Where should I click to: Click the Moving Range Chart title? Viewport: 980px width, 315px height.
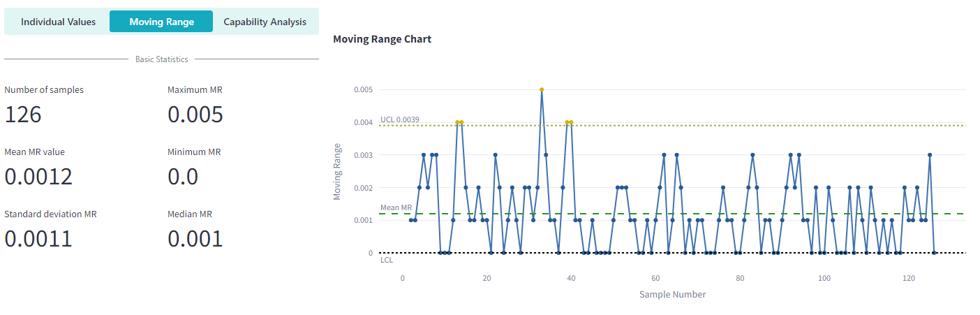click(x=382, y=39)
